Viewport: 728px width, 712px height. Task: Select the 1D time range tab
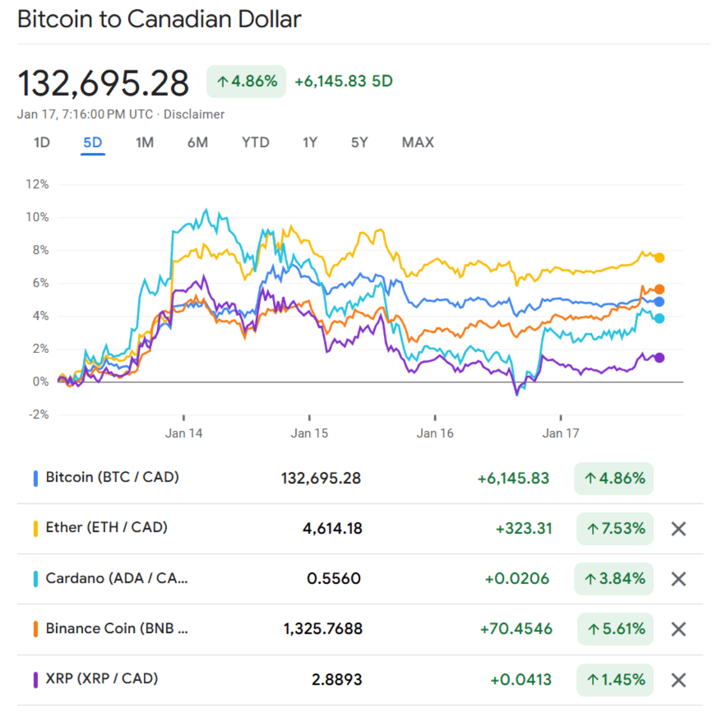coord(42,143)
